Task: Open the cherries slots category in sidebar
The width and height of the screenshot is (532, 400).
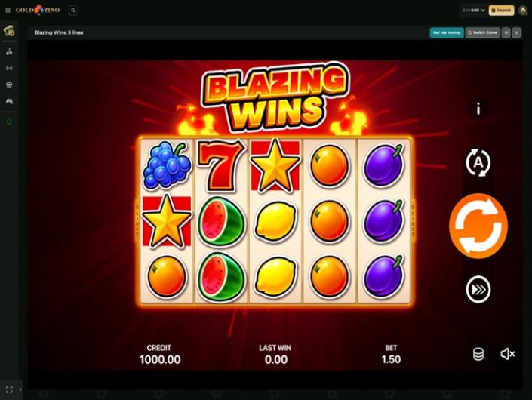Action: [x=9, y=51]
